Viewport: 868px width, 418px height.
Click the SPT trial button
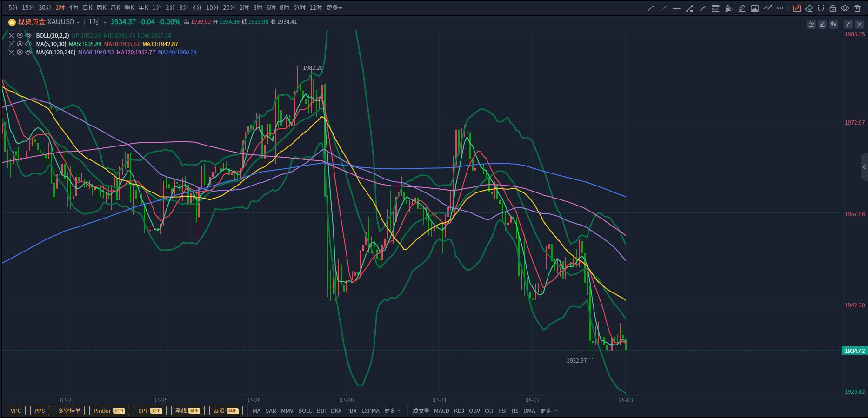(150, 411)
